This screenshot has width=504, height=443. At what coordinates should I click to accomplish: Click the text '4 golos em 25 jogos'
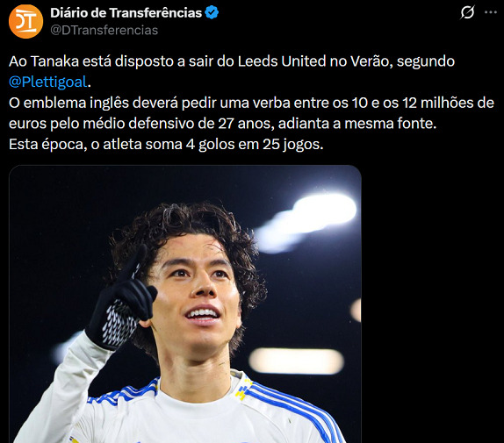[255, 144]
